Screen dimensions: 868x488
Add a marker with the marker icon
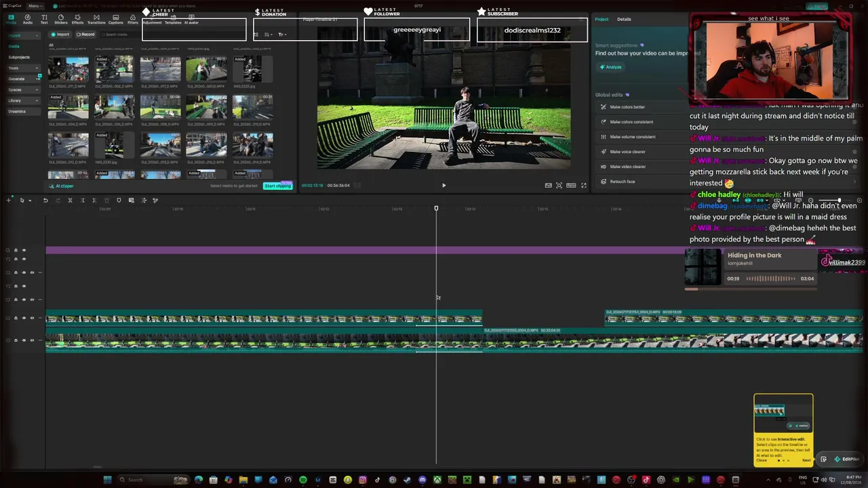point(119,201)
